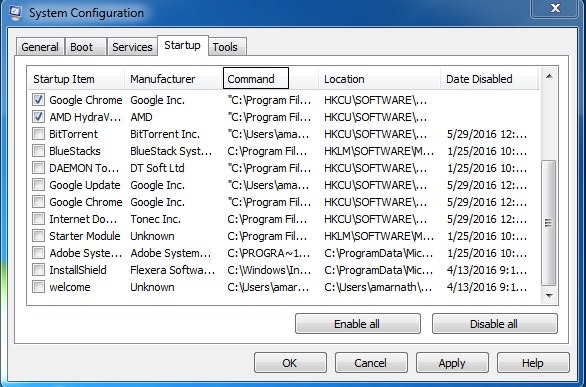The image size is (586, 387).
Task: Click the Command column header
Action: (x=256, y=78)
